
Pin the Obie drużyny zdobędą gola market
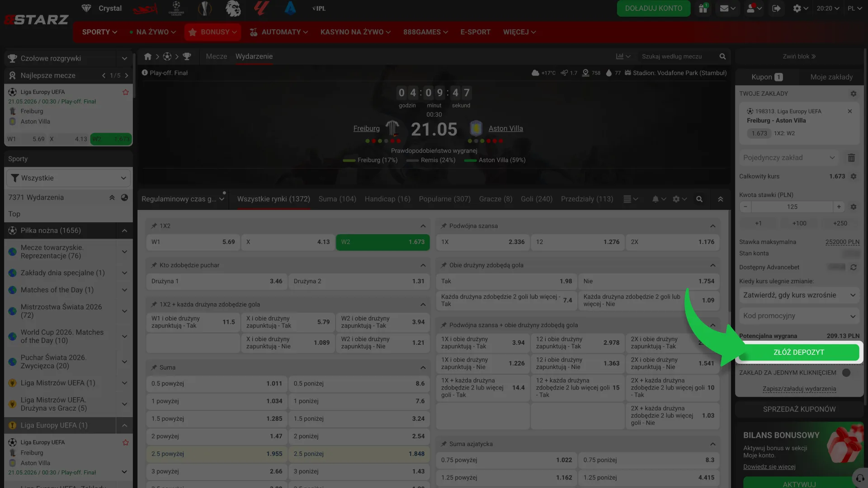[443, 265]
